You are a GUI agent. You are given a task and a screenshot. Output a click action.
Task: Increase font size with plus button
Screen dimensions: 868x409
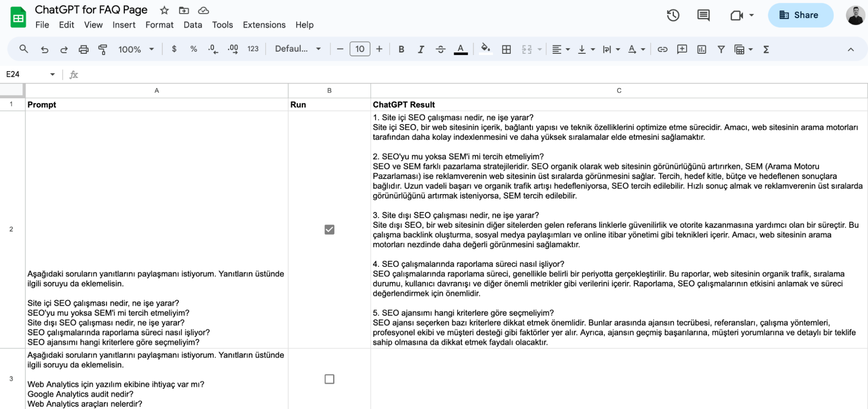(379, 49)
